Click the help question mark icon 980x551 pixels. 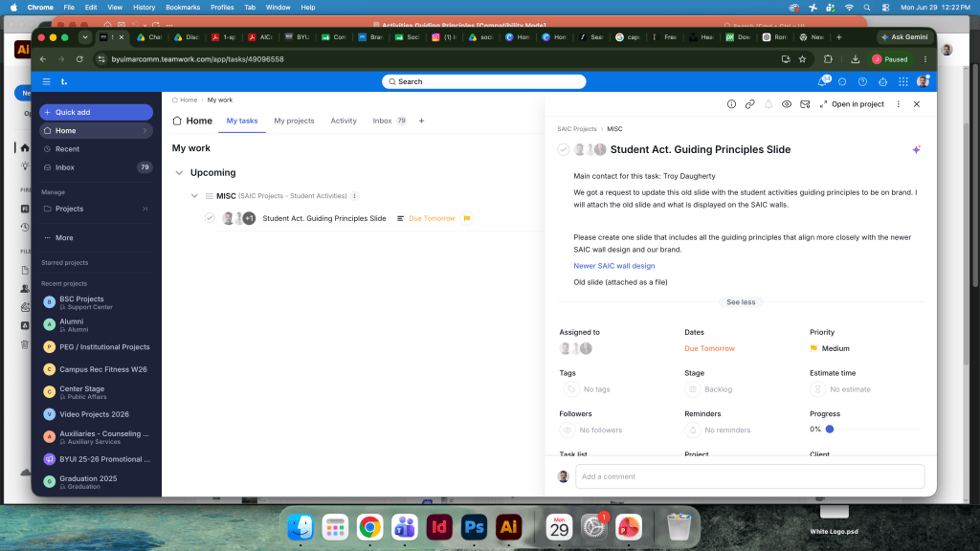(862, 82)
